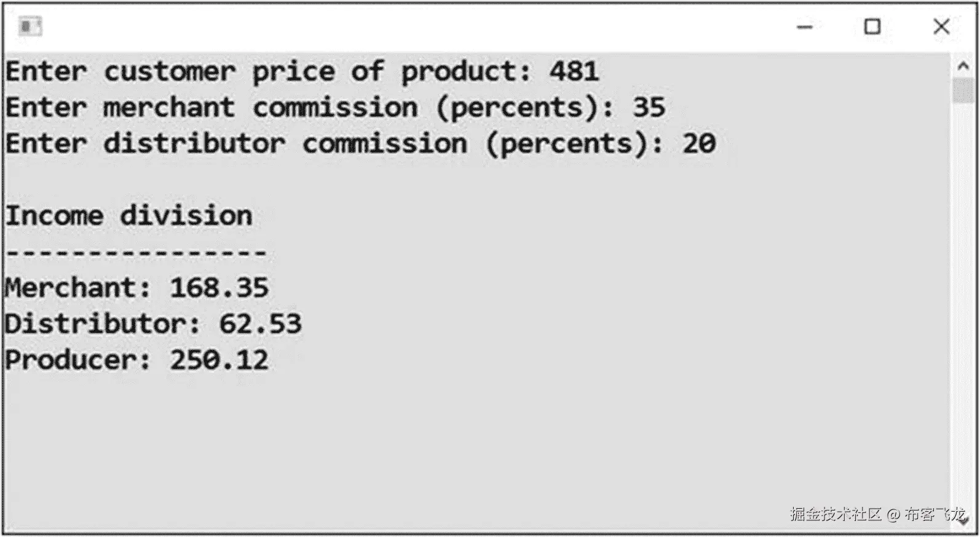Click the customer price value 481
The height and width of the screenshot is (537, 980).
574,72
